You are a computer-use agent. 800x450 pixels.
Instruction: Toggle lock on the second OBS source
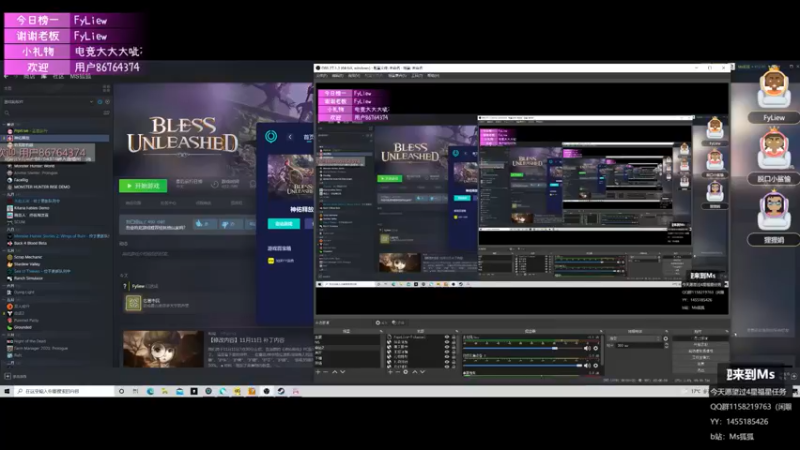tap(454, 342)
